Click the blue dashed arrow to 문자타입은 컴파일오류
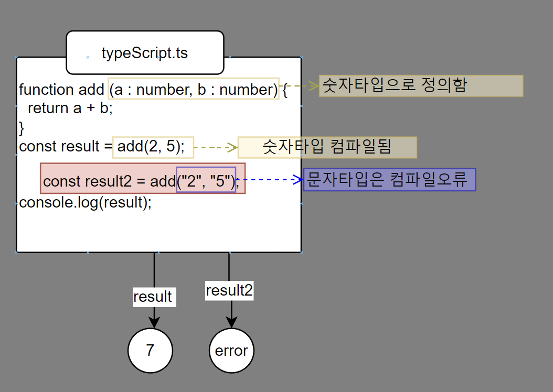The width and height of the screenshot is (553, 392). pos(270,180)
